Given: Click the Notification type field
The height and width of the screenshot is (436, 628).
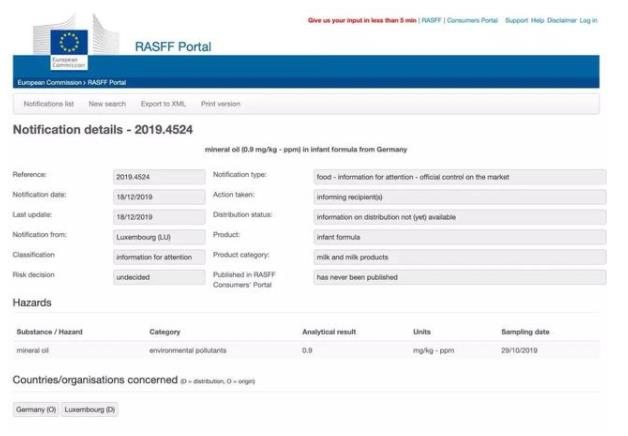Looking at the screenshot, I should tap(459, 177).
